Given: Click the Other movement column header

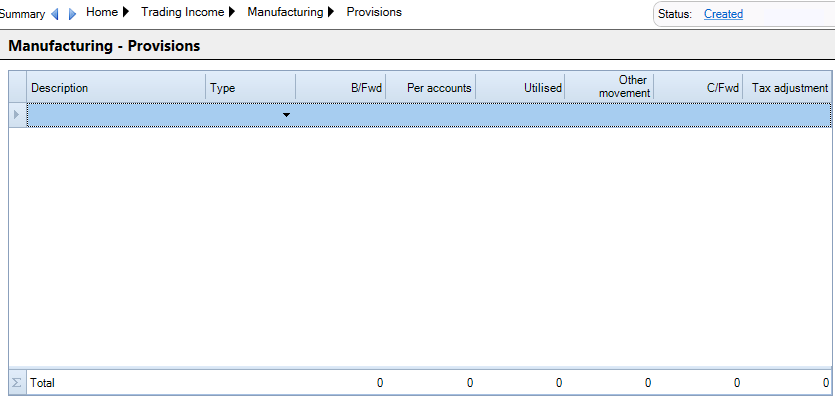Looking at the screenshot, I should tap(610, 87).
